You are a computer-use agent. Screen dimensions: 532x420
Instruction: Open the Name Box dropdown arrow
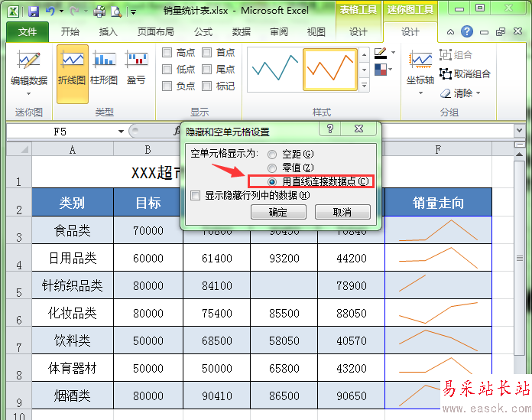121,132
